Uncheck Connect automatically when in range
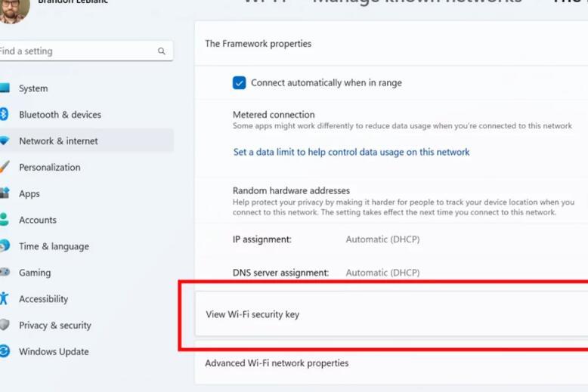Image resolution: width=588 pixels, height=392 pixels. 240,83
